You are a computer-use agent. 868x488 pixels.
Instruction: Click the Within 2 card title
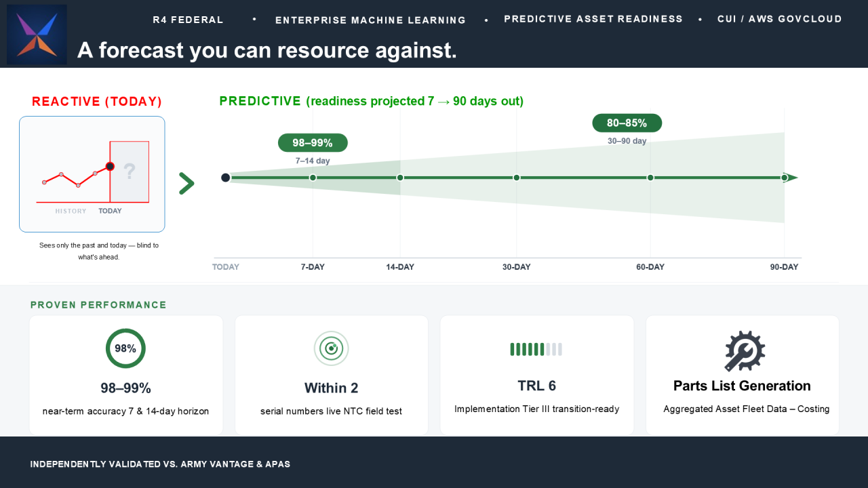click(331, 388)
